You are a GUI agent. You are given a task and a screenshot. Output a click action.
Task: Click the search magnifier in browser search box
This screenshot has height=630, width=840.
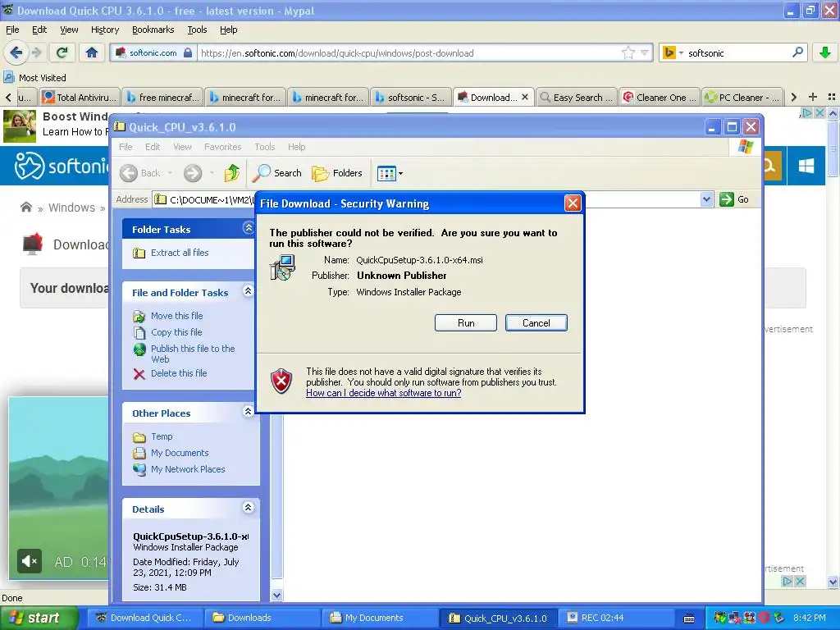point(797,52)
